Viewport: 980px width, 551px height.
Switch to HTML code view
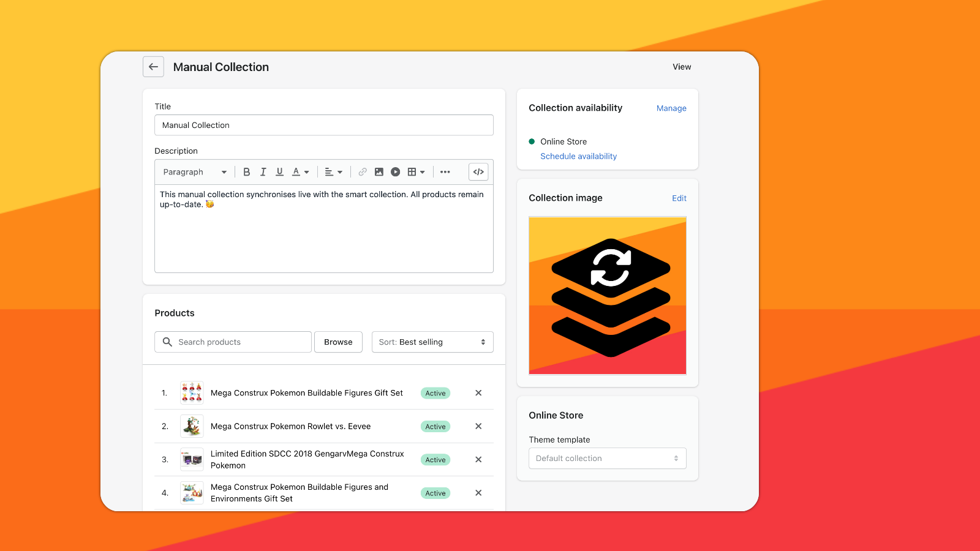tap(478, 172)
